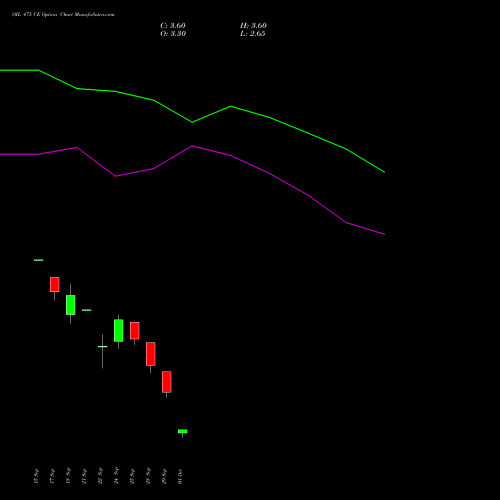Image resolution: width=500 pixels, height=500 pixels.
Task: Click the '01 Oct' date axis label
Action: point(180,476)
